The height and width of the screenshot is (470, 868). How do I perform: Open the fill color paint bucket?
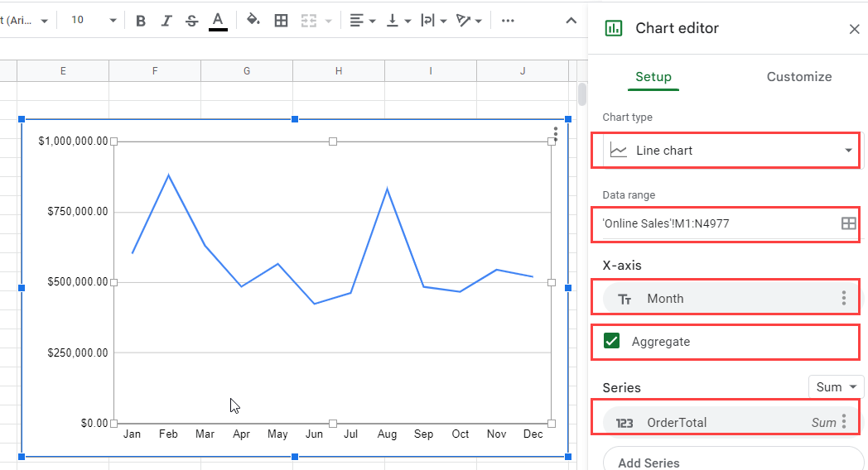253,21
